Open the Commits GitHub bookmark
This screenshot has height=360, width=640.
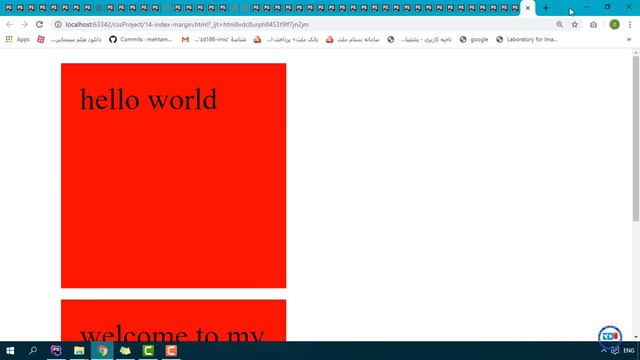140,40
